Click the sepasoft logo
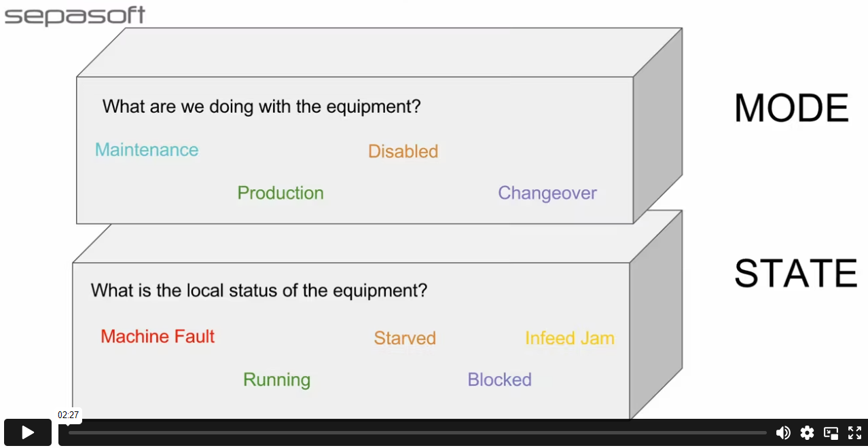 [74, 16]
